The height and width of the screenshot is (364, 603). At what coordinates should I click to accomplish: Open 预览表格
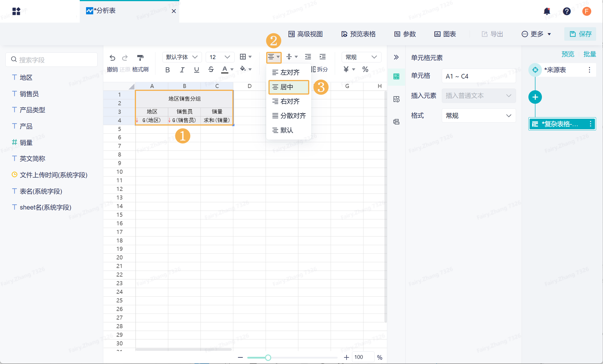pyautogui.click(x=359, y=34)
